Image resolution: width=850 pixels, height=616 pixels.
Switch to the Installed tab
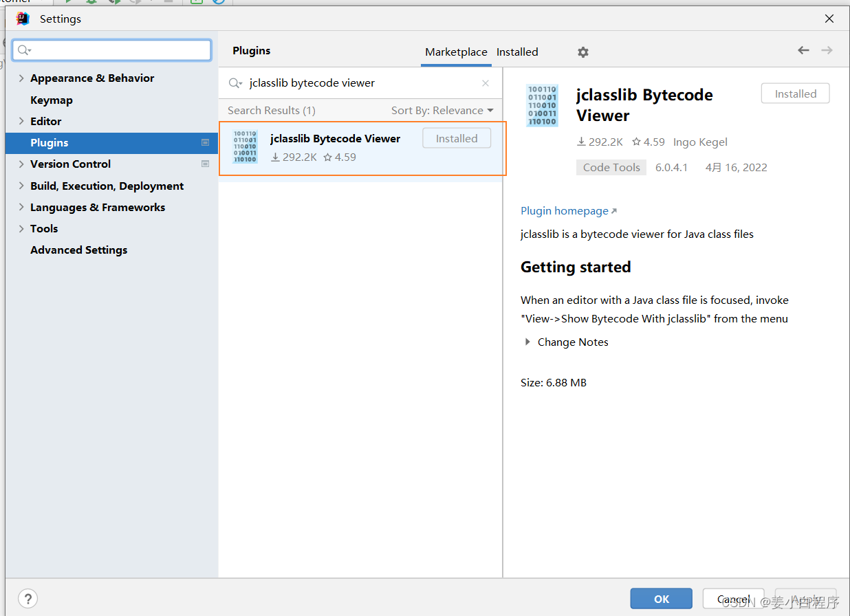click(517, 52)
